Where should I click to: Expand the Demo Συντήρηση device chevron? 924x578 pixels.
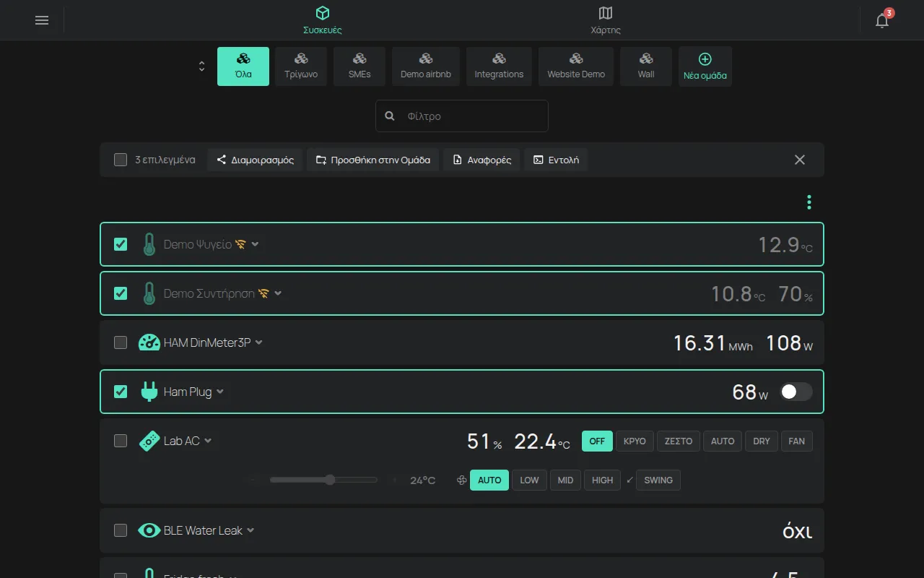[278, 293]
